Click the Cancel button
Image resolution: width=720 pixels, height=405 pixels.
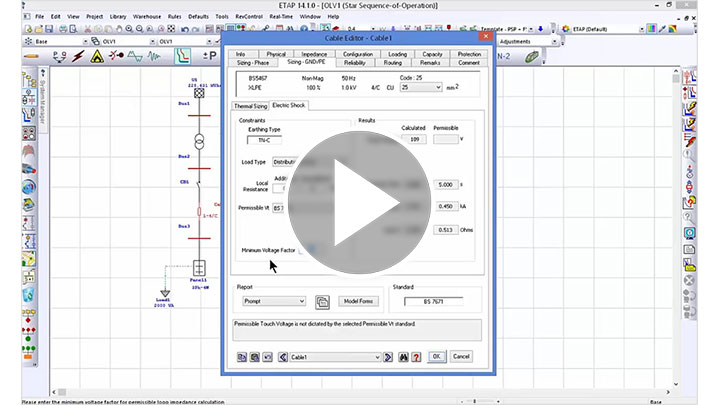coord(461,356)
